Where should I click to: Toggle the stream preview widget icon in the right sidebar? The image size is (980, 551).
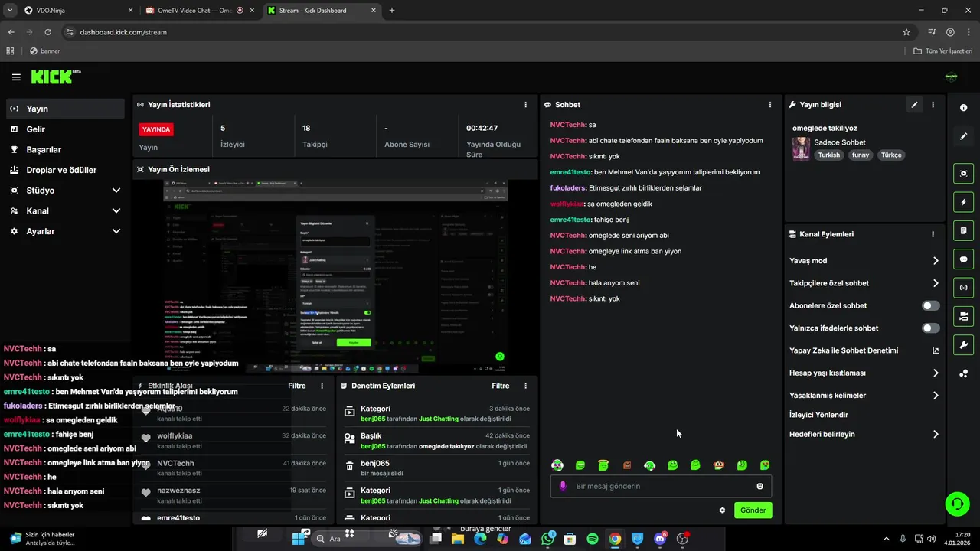[x=963, y=174]
